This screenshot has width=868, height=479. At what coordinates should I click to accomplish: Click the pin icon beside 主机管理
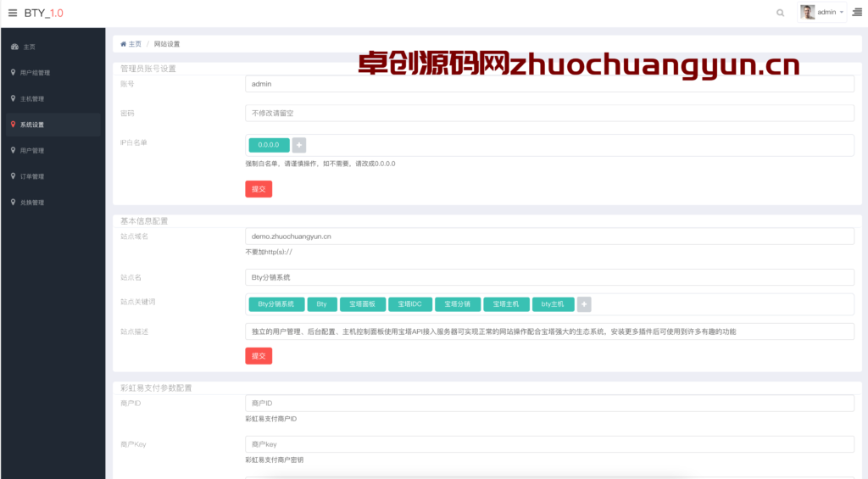pyautogui.click(x=14, y=98)
